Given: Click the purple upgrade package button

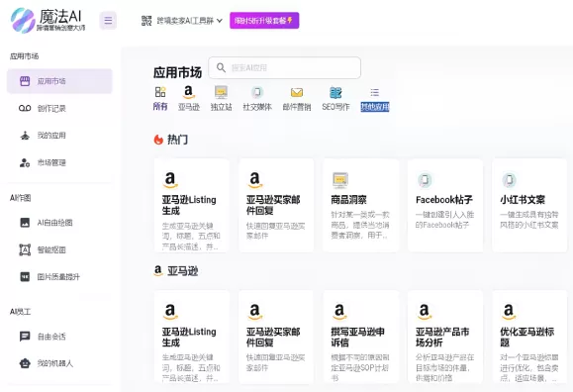Looking at the screenshot, I should pos(264,21).
